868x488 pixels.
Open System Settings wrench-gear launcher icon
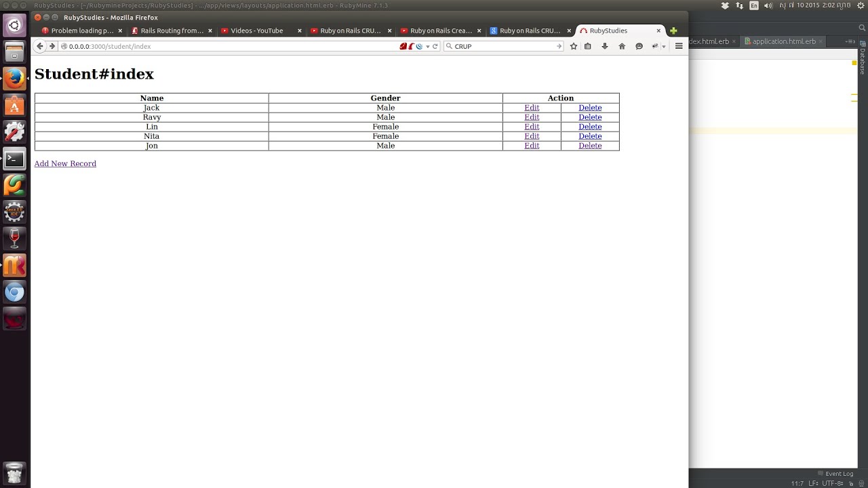click(x=14, y=132)
